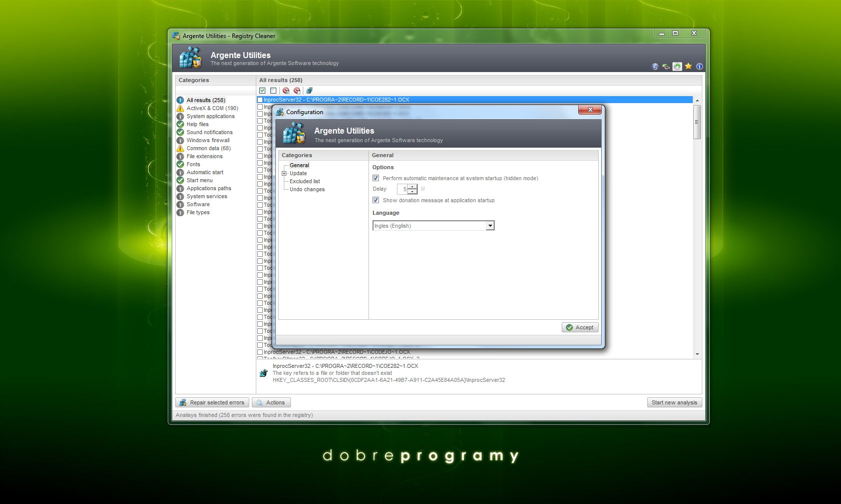The image size is (841, 504).
Task: Click icon beside File types category
Action: 180,212
